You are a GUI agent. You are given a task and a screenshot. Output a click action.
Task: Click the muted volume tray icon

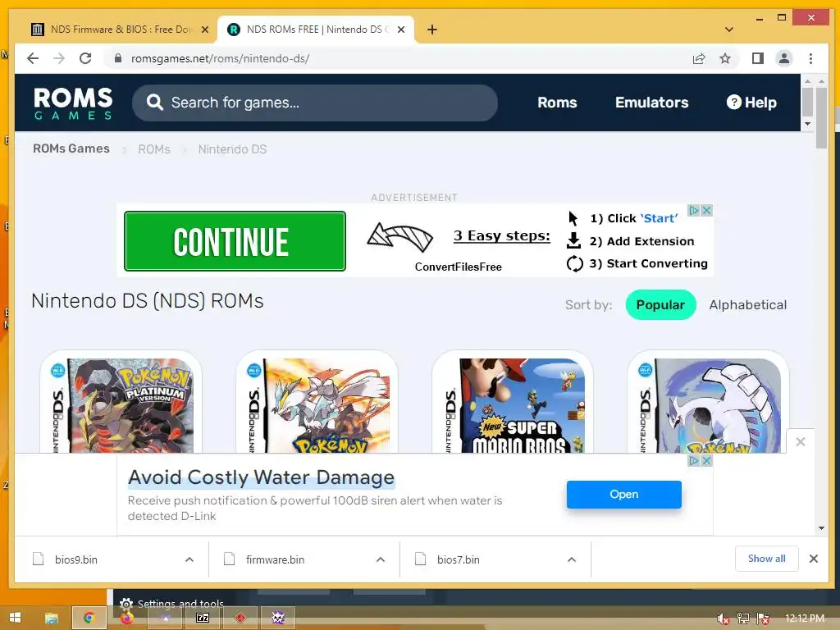(x=724, y=619)
